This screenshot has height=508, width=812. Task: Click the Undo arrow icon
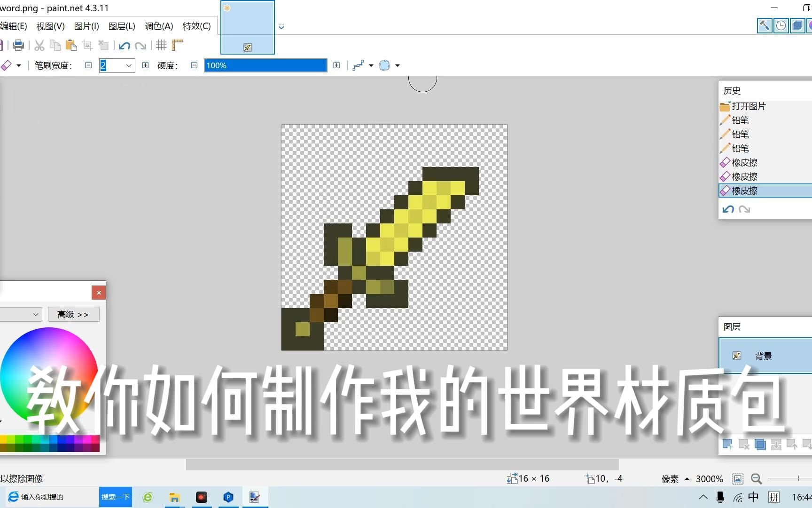coord(124,45)
